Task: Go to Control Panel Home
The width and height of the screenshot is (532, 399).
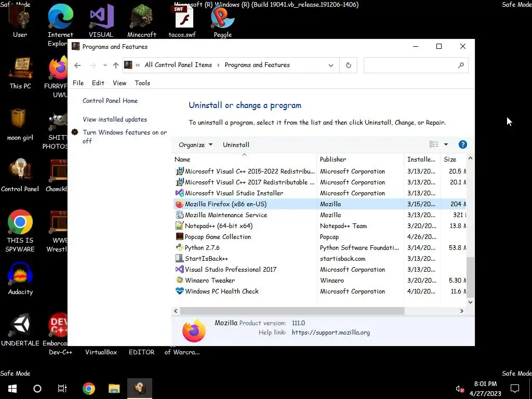Action: [x=110, y=101]
